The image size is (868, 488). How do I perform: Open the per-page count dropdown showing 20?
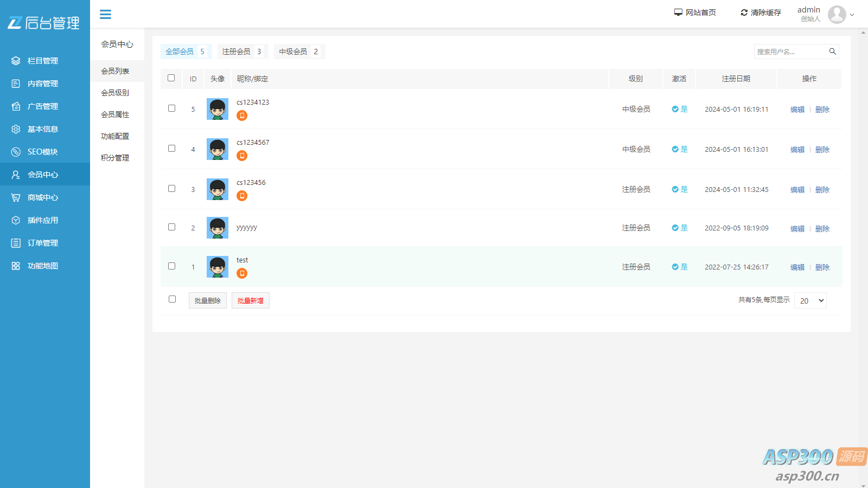pos(810,300)
